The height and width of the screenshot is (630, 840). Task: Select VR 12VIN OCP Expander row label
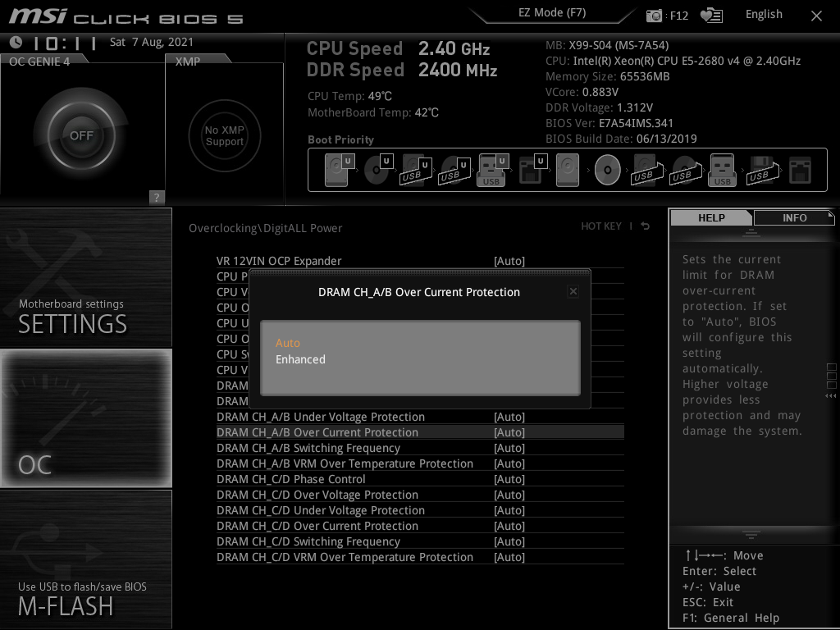[x=279, y=261]
